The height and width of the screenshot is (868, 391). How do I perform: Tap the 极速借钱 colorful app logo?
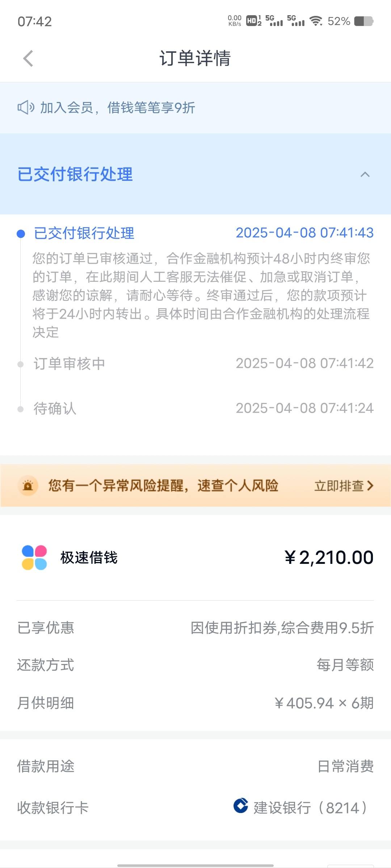[x=34, y=557]
